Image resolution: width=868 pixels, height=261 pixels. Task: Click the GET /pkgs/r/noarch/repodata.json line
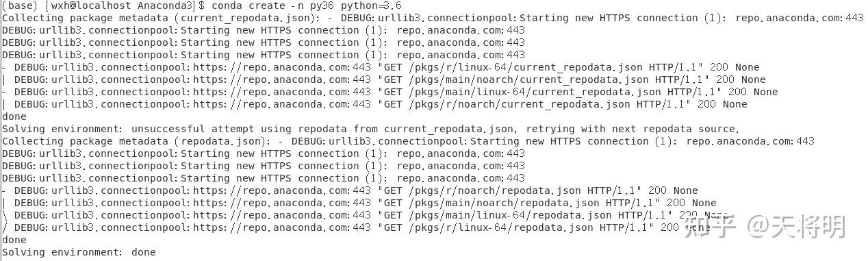(x=350, y=190)
